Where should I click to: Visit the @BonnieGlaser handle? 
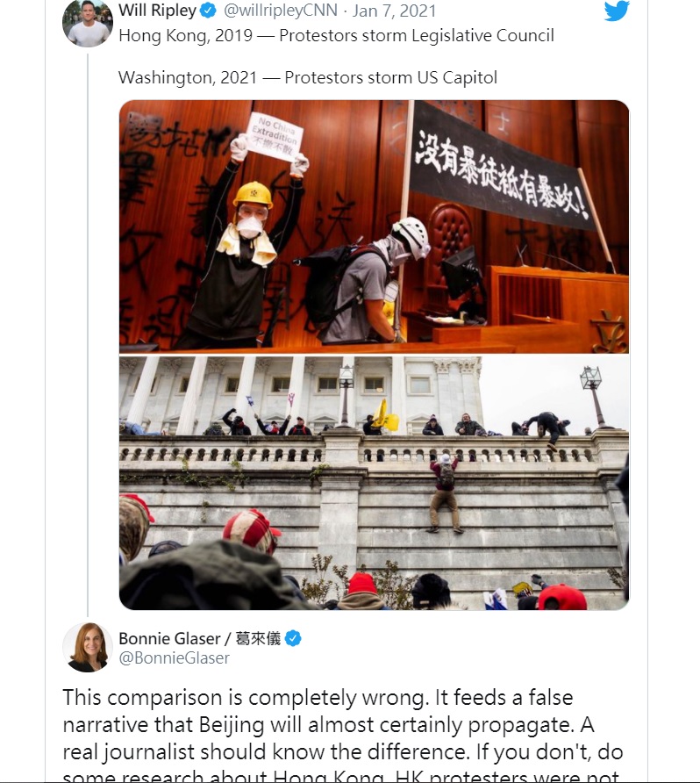click(x=175, y=658)
